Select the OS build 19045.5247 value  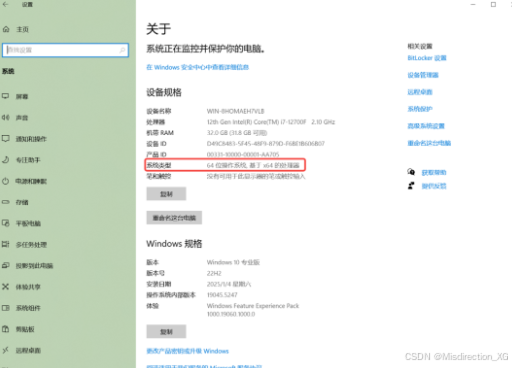tap(222, 295)
